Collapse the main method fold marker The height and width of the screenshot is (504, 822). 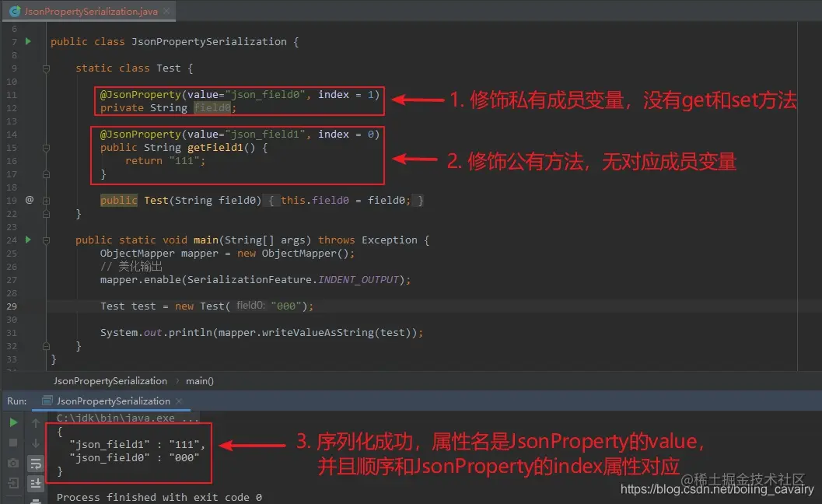[x=47, y=241]
